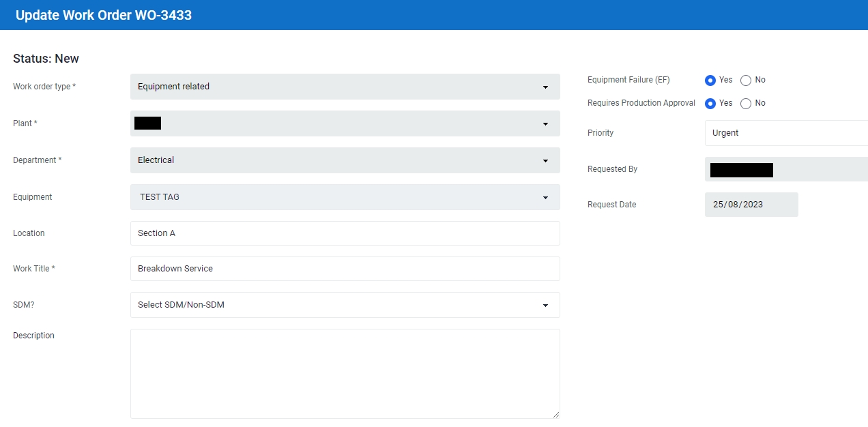Screen dimensions: 868x427
Task: Click the Requested By field
Action: 786,169
